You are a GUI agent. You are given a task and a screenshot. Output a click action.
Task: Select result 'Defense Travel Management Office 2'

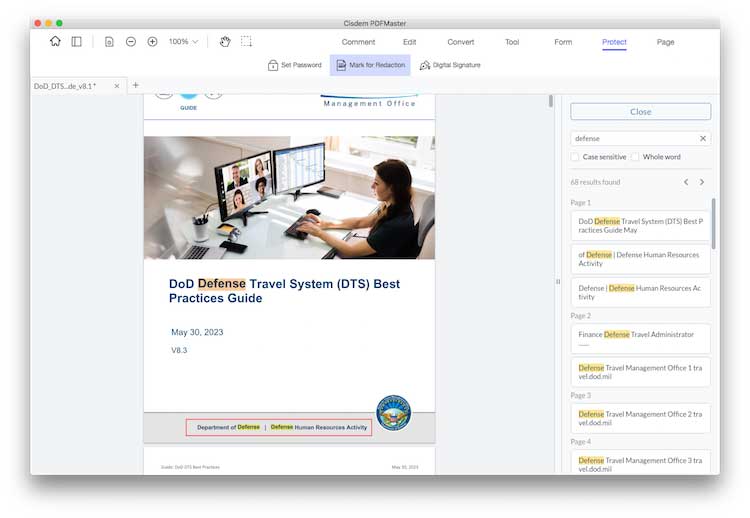640,419
